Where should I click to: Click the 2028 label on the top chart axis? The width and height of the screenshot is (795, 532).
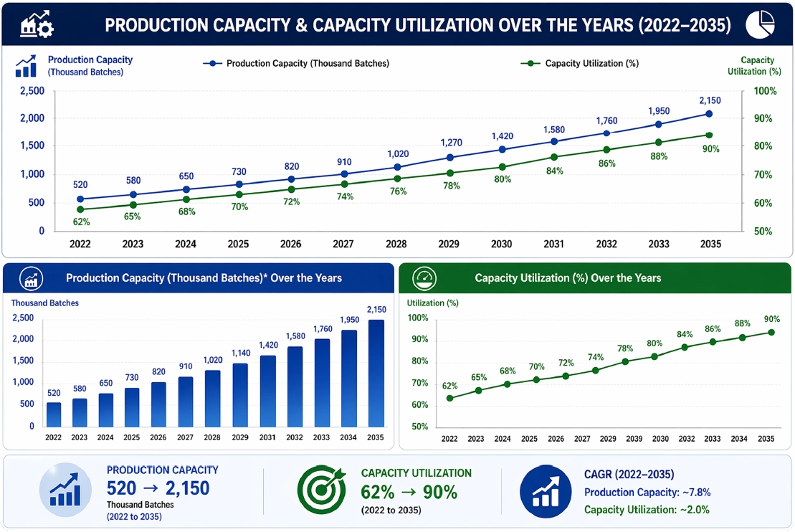[x=396, y=244]
